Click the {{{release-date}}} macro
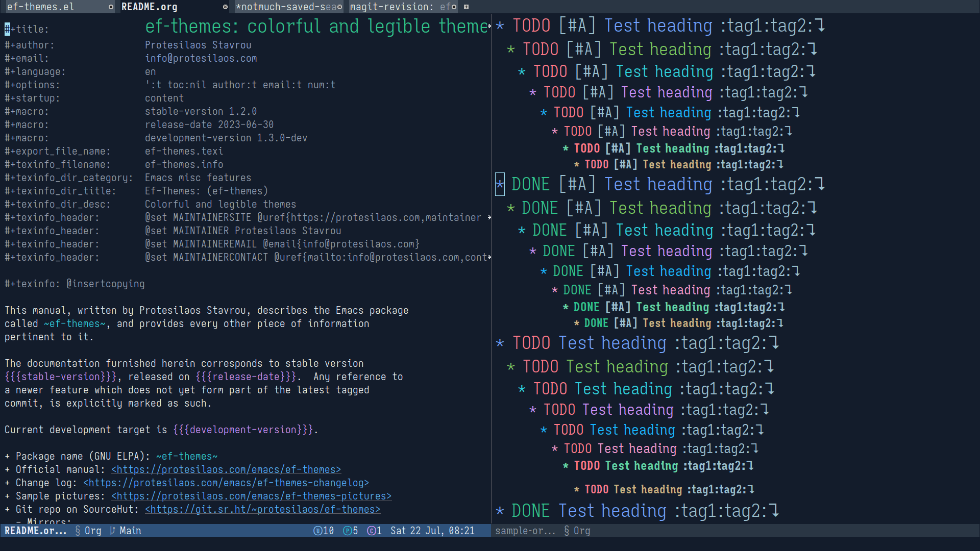This screenshot has width=980, height=551. click(246, 377)
